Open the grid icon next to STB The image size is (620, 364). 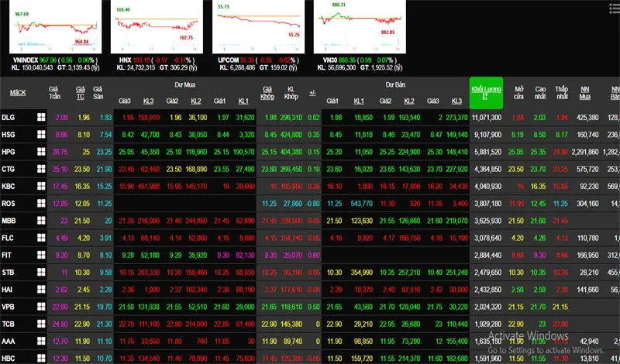pos(41,272)
